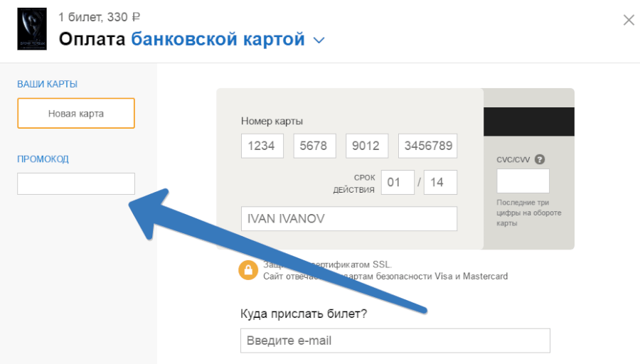This screenshot has width=640, height=364.
Task: Open the CVC/CVV help question icon
Action: coord(540,159)
